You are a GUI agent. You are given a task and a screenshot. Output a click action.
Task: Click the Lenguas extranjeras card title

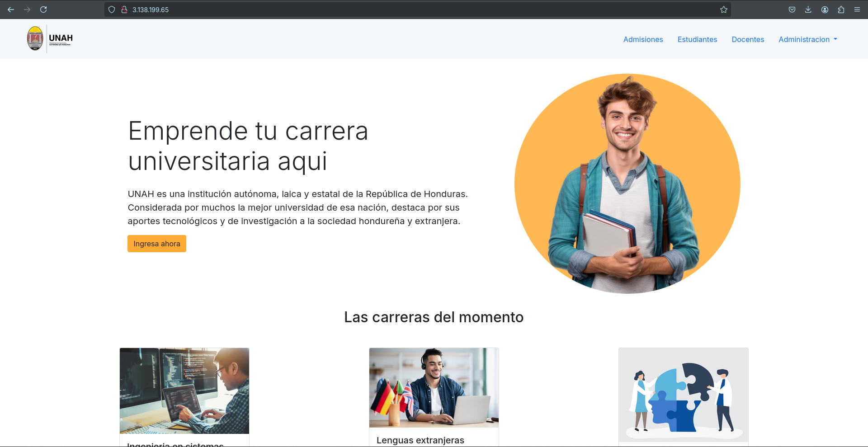click(420, 440)
